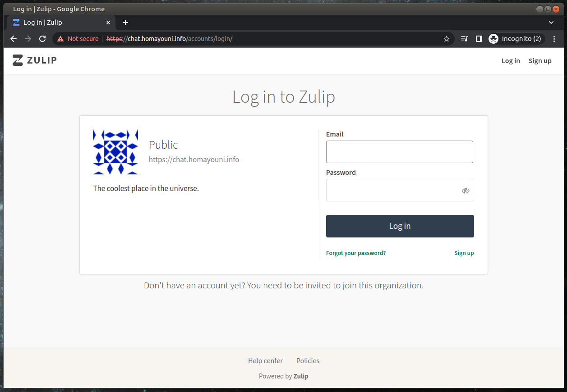Click the Log in to Zulip heading

(284, 97)
